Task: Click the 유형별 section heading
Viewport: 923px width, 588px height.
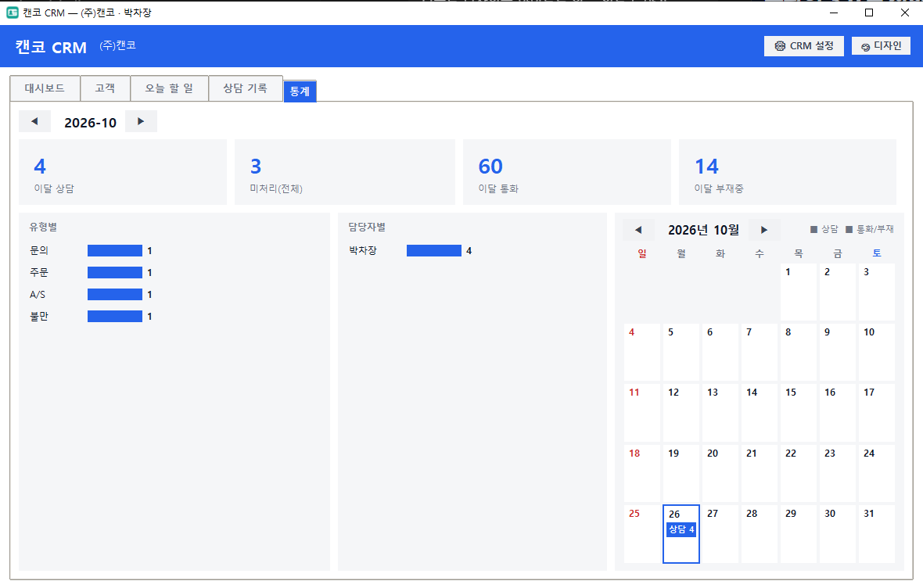Action: (x=43, y=228)
